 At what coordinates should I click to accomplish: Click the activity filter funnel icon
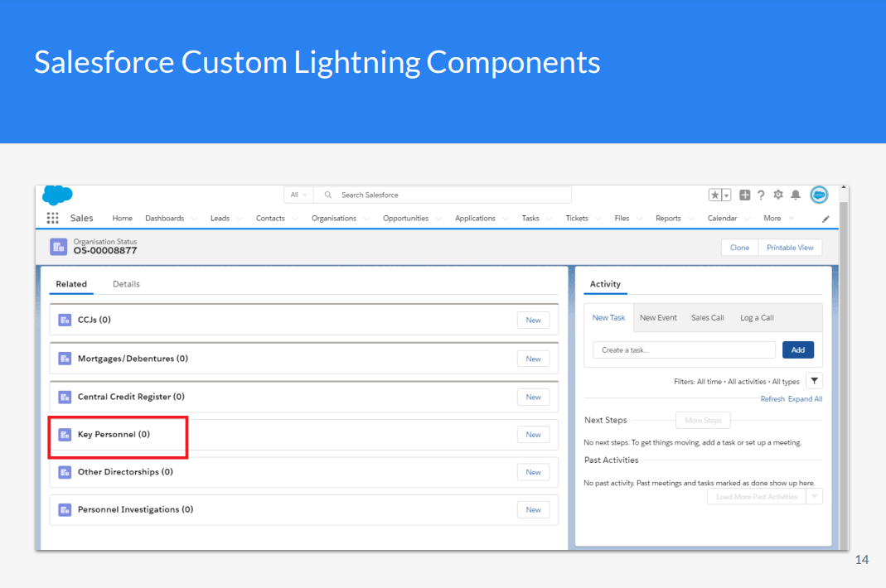tap(814, 381)
